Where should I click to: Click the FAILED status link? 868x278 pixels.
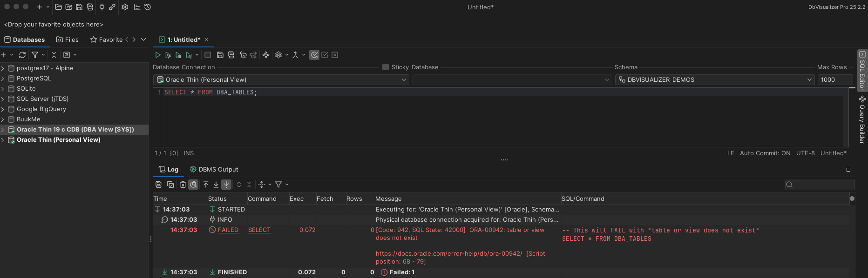click(x=228, y=230)
